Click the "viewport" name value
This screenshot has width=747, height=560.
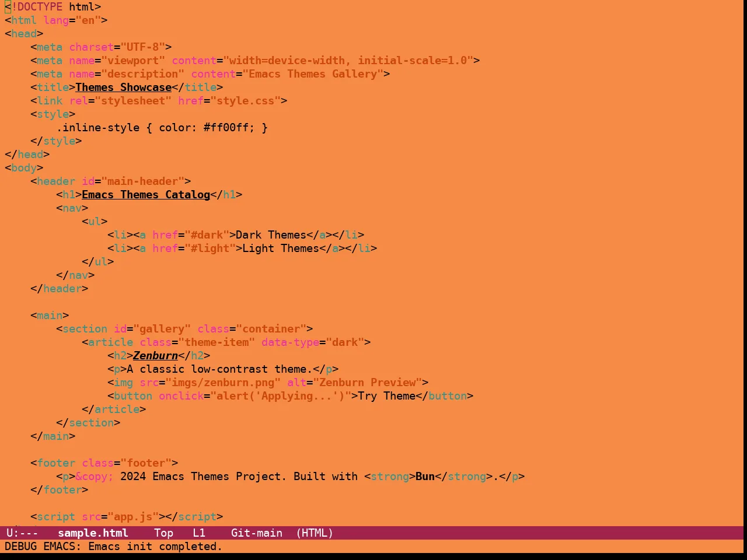[133, 61]
